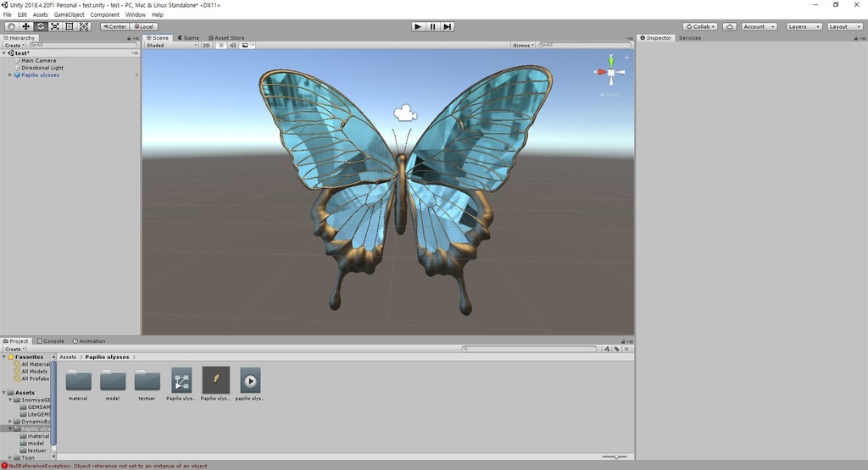Select the Rotate tool
Screen dimensions: 868x470
coord(41,26)
